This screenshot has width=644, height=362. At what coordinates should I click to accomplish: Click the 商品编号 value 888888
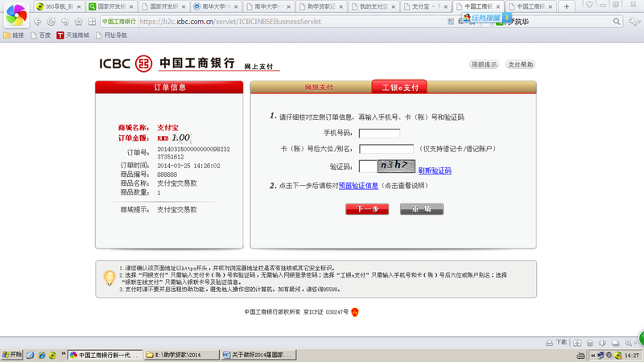[167, 175]
